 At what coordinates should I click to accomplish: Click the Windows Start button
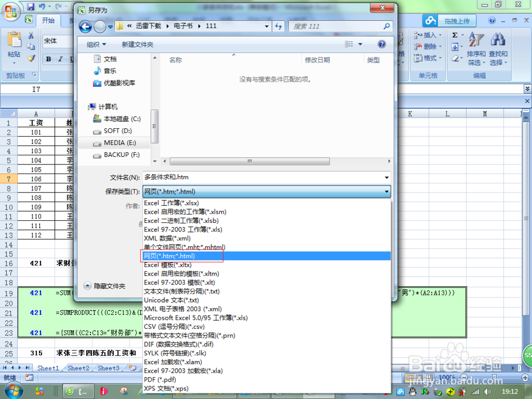point(14,390)
